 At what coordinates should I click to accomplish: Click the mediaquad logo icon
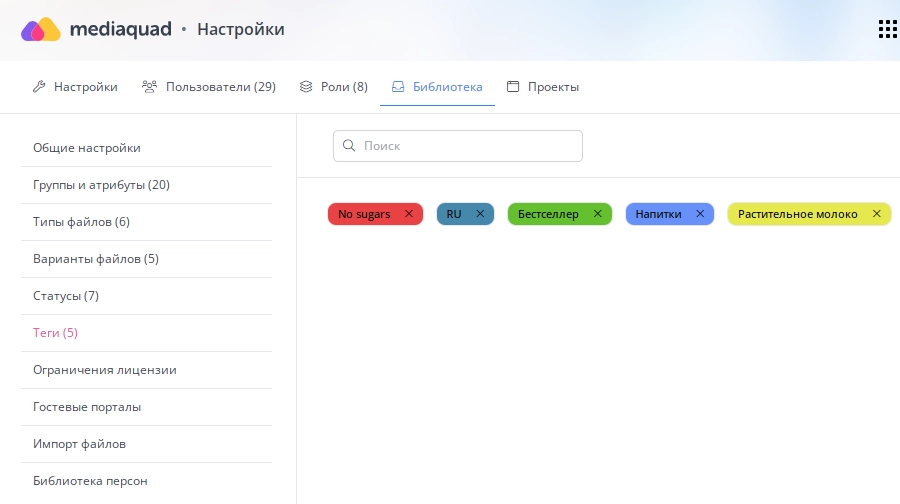pyautogui.click(x=41, y=29)
